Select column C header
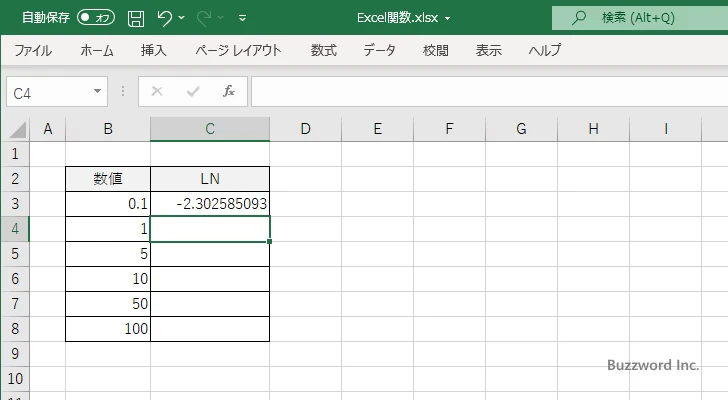Screen dimensions: 728x400 click(210, 129)
